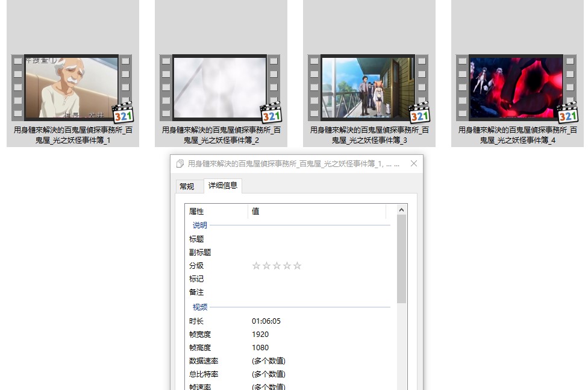The width and height of the screenshot is (588, 390).
Task: Click the 值 column header
Action: click(316, 212)
